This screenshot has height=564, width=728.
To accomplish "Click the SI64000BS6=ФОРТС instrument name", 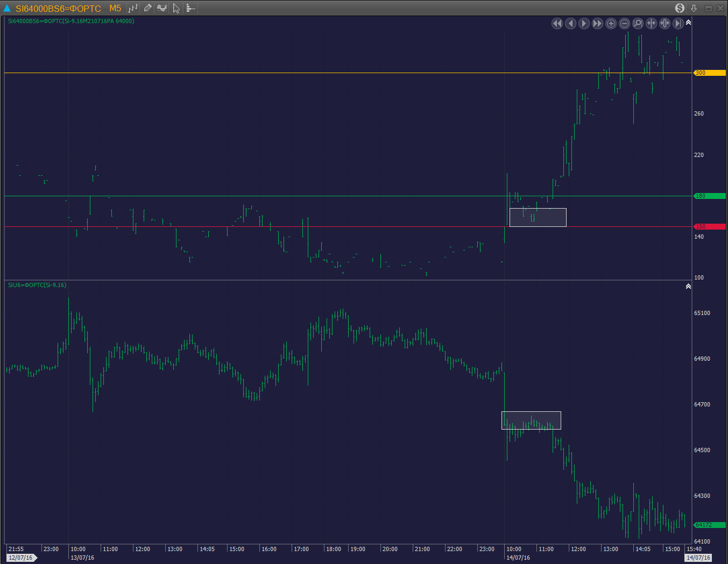I will 58,9.
